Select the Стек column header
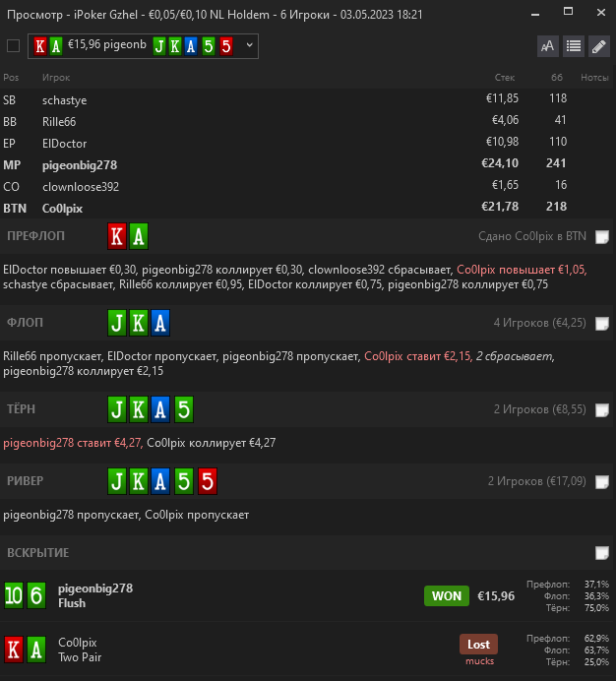Screen dimensions: 616x681 (x=505, y=78)
